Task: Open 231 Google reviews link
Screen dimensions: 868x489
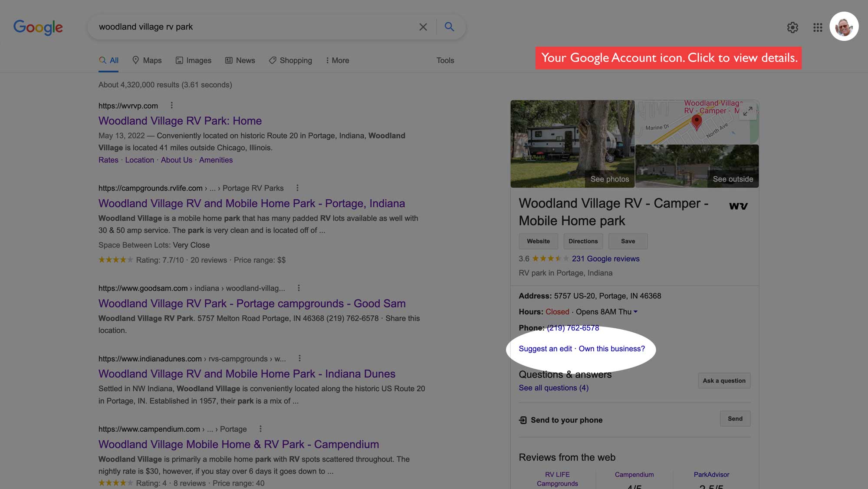Action: 605,259
